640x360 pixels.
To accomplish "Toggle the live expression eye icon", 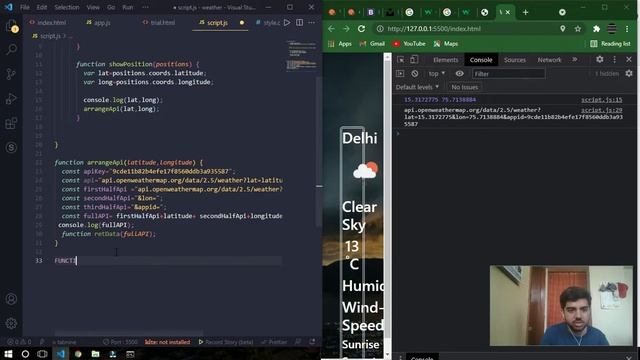I will pos(460,73).
